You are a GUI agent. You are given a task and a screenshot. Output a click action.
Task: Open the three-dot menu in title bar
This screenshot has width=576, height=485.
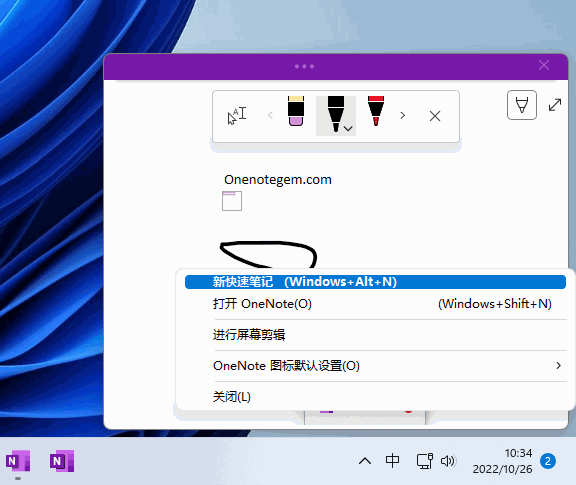click(304, 67)
